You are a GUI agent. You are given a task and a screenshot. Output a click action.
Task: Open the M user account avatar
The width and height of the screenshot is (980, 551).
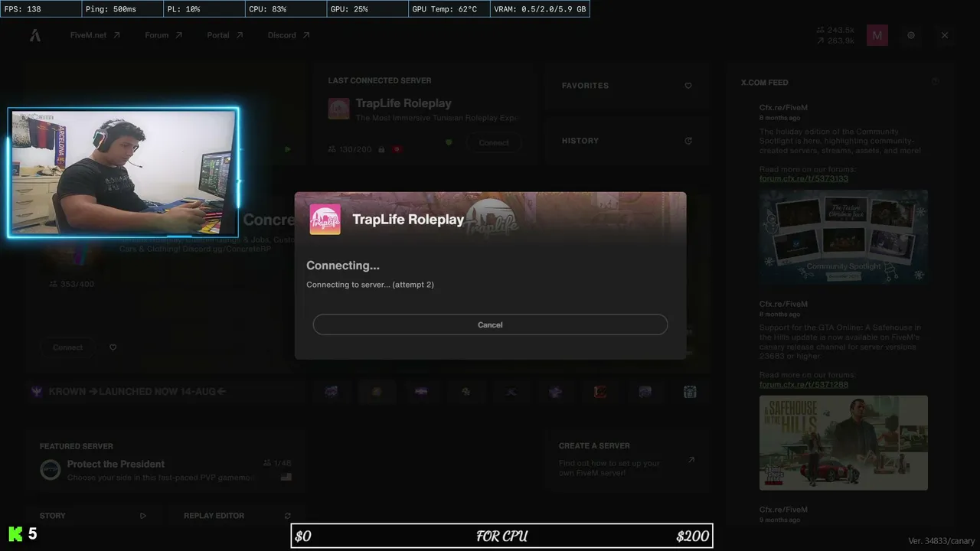[877, 35]
